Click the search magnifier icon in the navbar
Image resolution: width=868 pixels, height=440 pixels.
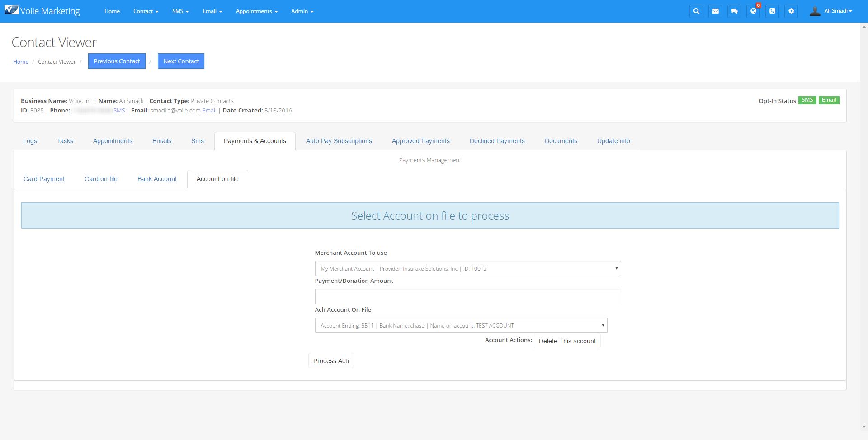coord(696,11)
